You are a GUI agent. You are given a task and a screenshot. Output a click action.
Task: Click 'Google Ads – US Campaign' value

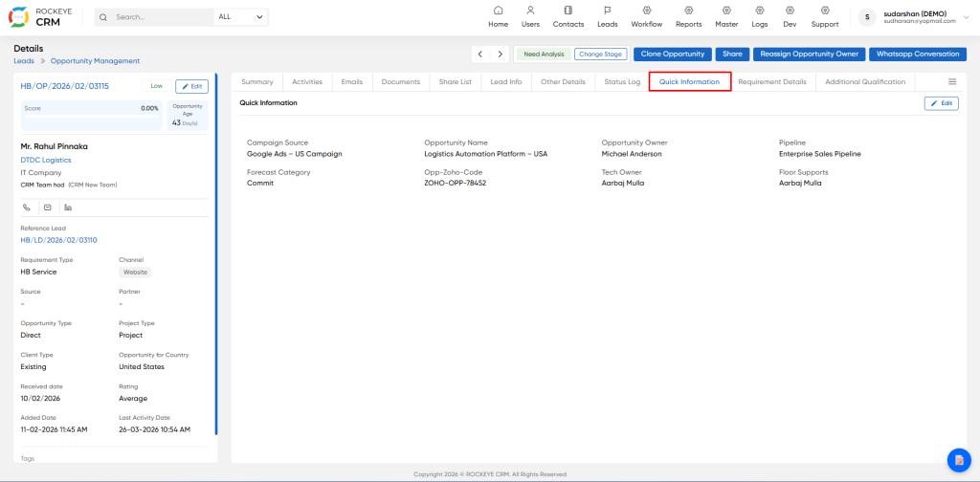295,154
